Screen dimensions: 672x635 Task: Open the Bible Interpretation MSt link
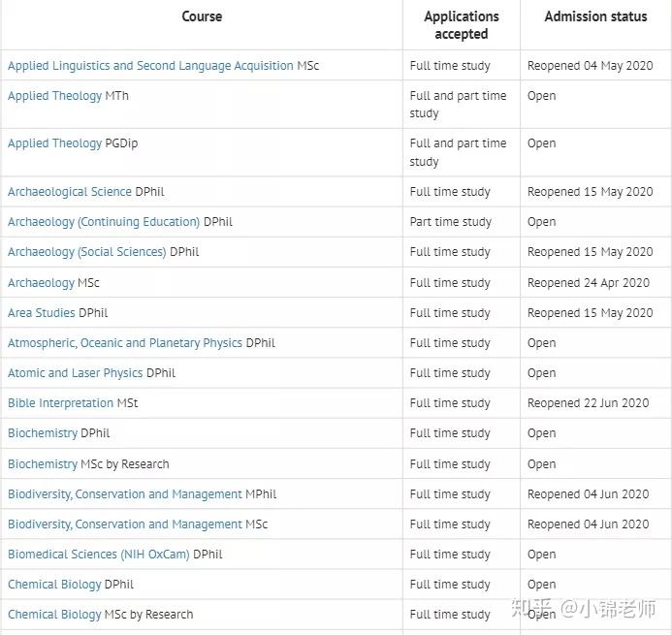[x=61, y=403]
